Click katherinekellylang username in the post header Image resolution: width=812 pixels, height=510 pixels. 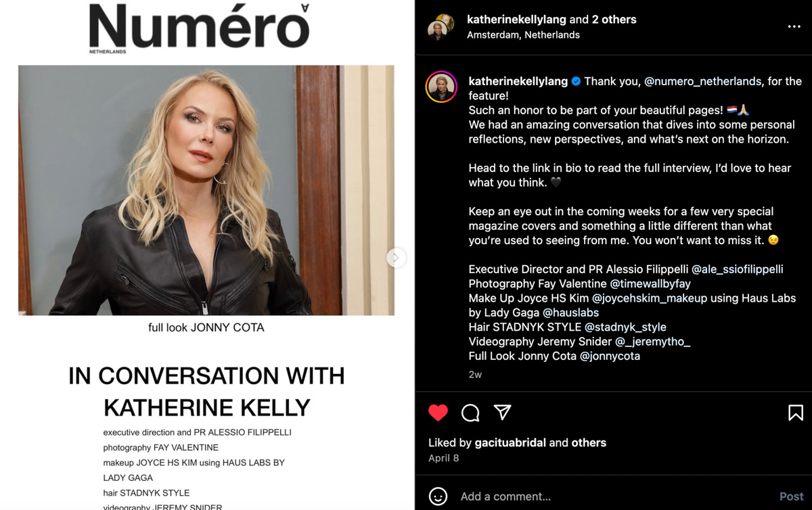coord(517,20)
